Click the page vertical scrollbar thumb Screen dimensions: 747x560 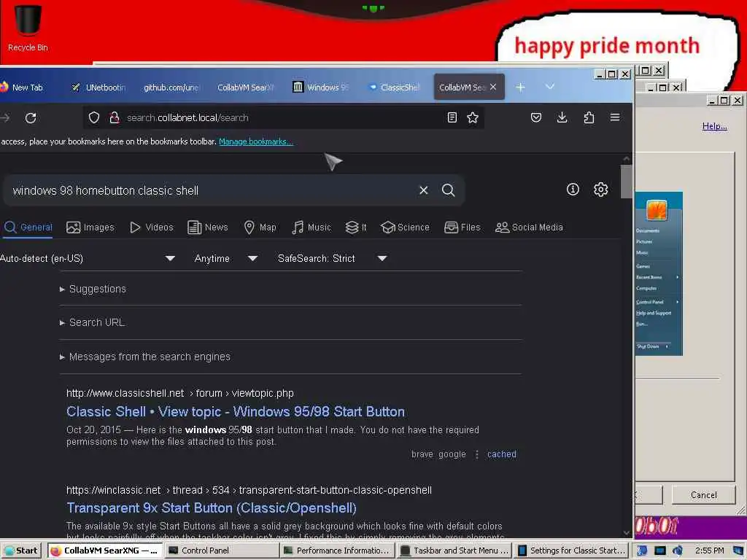click(626, 181)
